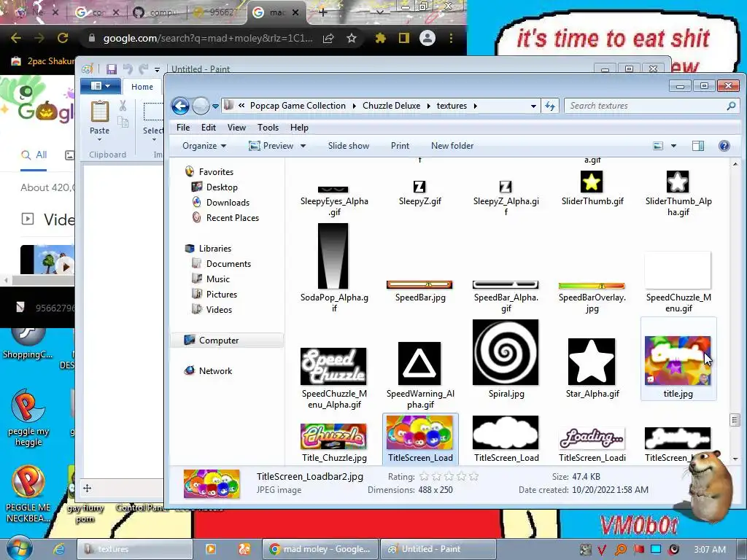Select Network in the navigation pane
Screen dimensions: 747x560
point(215,371)
